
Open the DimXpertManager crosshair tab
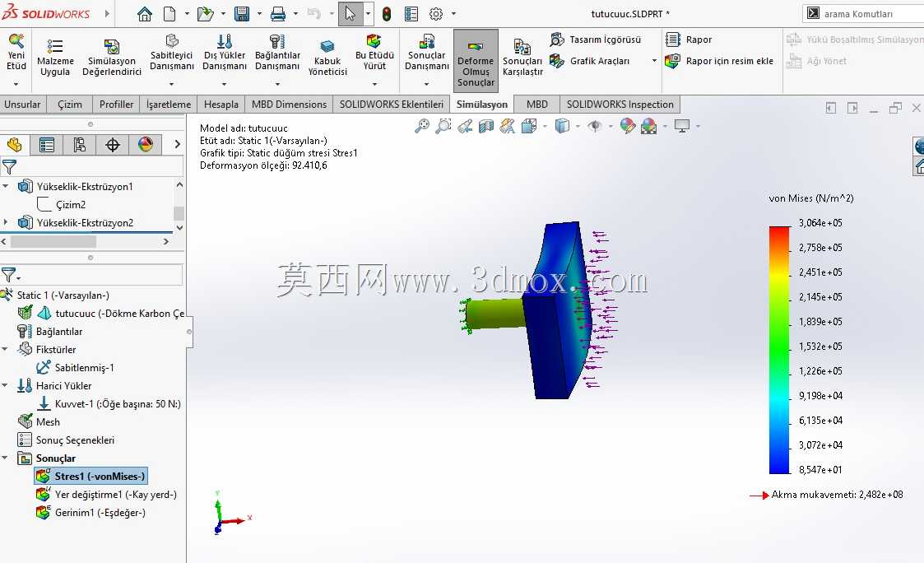click(x=113, y=144)
